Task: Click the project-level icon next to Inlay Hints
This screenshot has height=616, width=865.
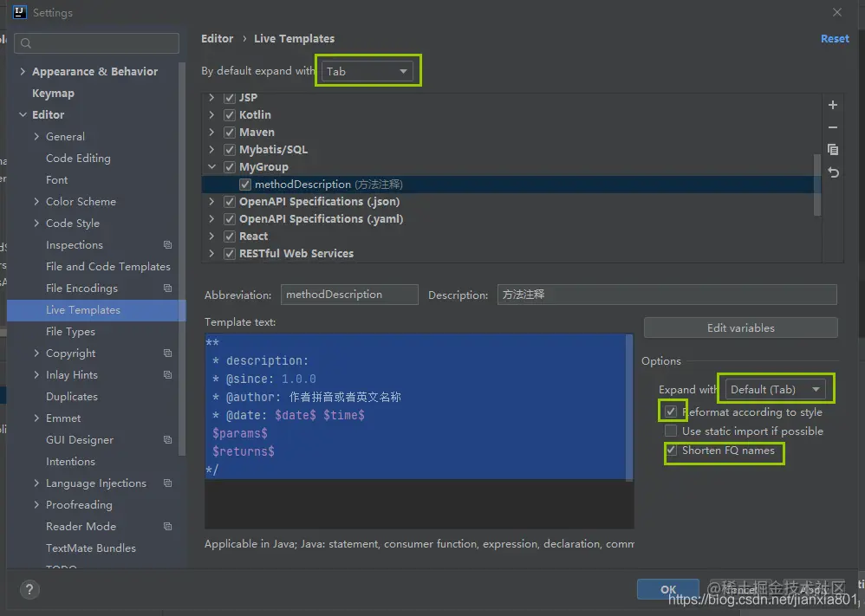Action: click(167, 375)
